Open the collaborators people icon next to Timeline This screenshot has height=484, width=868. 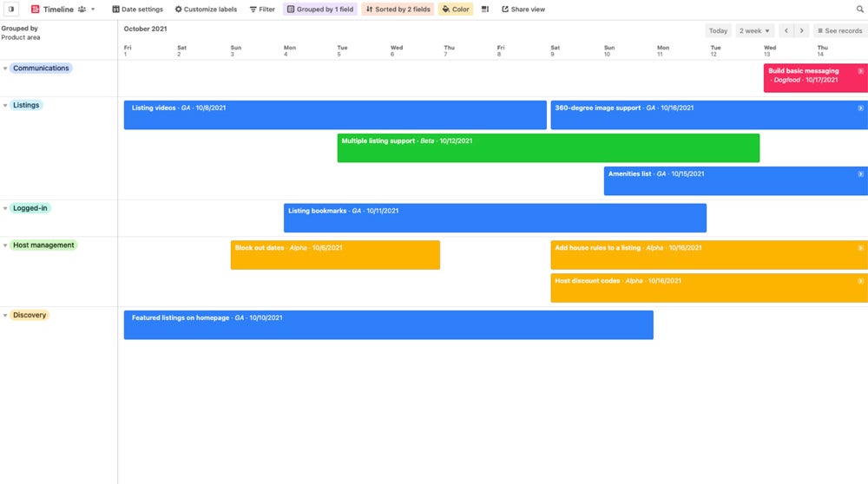coord(82,10)
